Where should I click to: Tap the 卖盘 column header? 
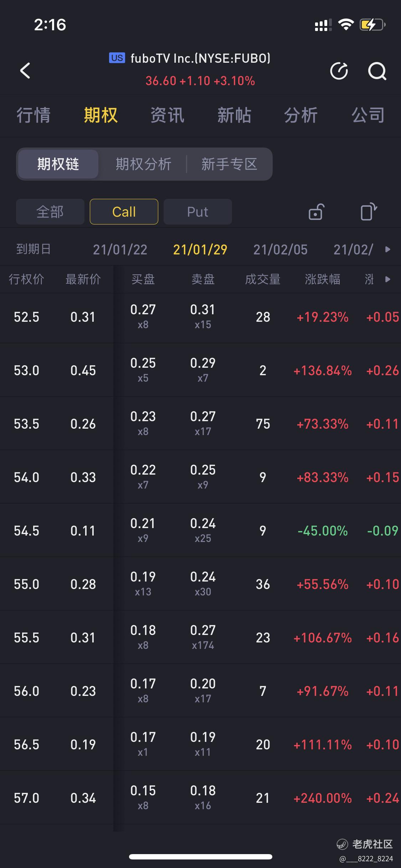[x=203, y=279]
